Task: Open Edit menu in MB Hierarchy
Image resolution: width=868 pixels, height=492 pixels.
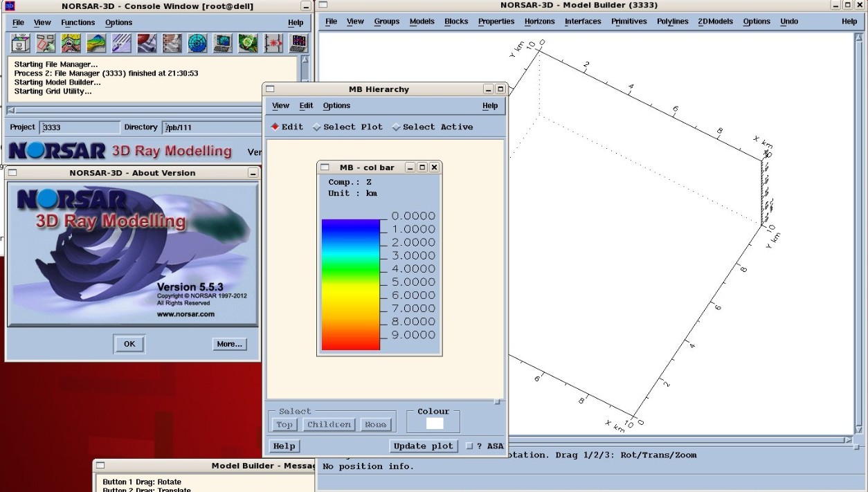Action: tap(306, 106)
